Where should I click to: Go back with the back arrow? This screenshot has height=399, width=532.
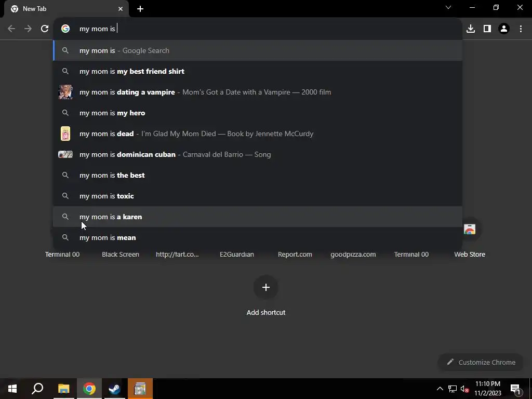[11, 29]
